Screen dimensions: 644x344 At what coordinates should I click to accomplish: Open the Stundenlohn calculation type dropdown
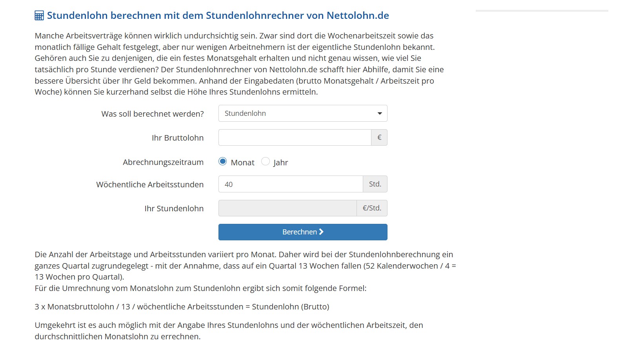point(303,113)
